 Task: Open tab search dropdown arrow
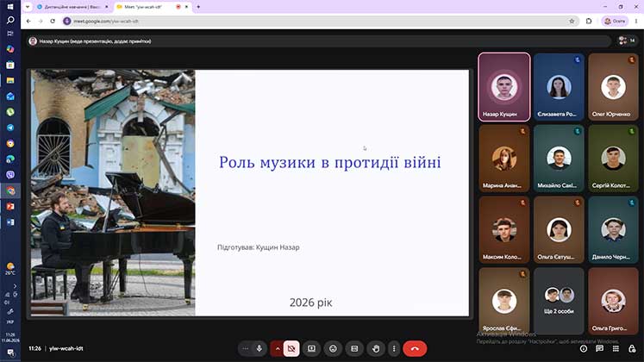(28, 7)
